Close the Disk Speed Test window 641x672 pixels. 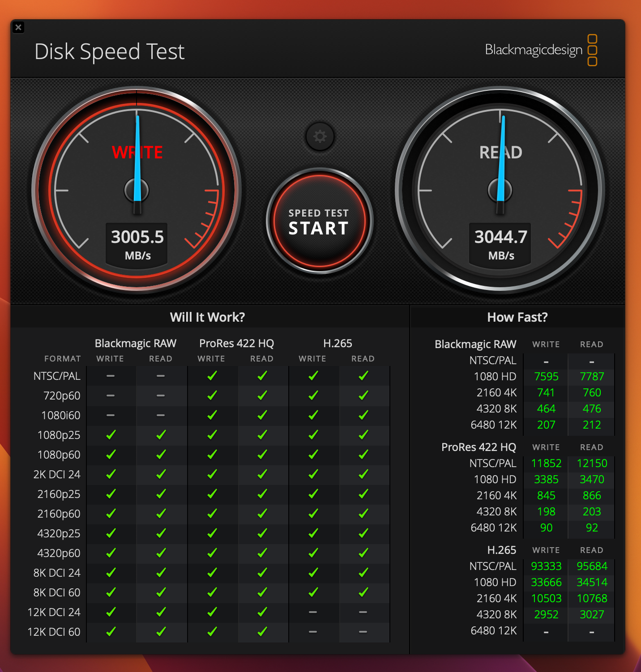pos(18,27)
